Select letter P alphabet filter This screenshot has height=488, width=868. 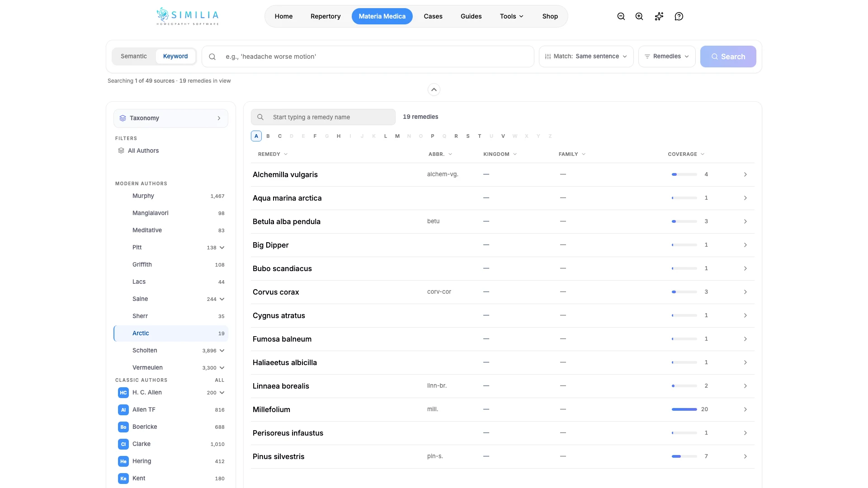[x=433, y=136]
